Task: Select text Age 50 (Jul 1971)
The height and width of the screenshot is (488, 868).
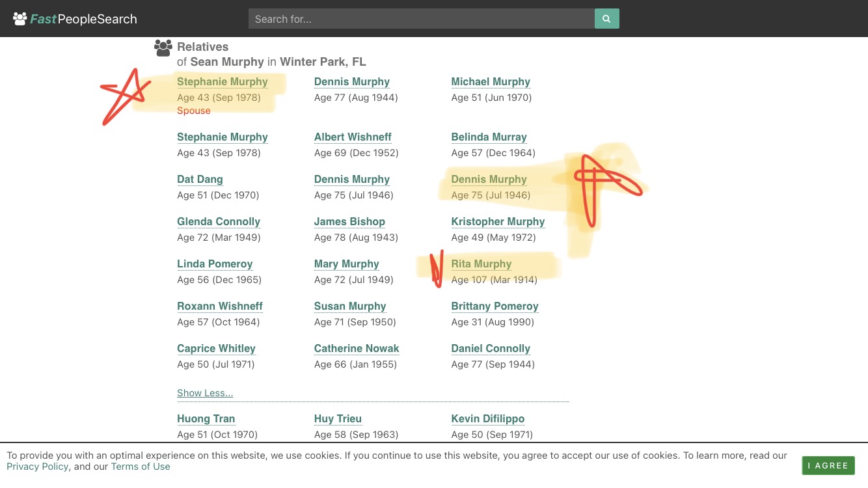Action: pos(216,364)
